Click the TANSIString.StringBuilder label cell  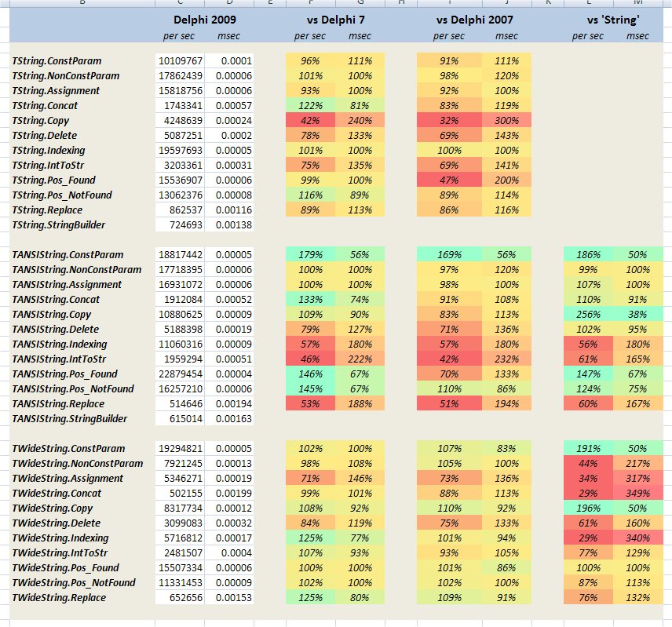pos(69,418)
